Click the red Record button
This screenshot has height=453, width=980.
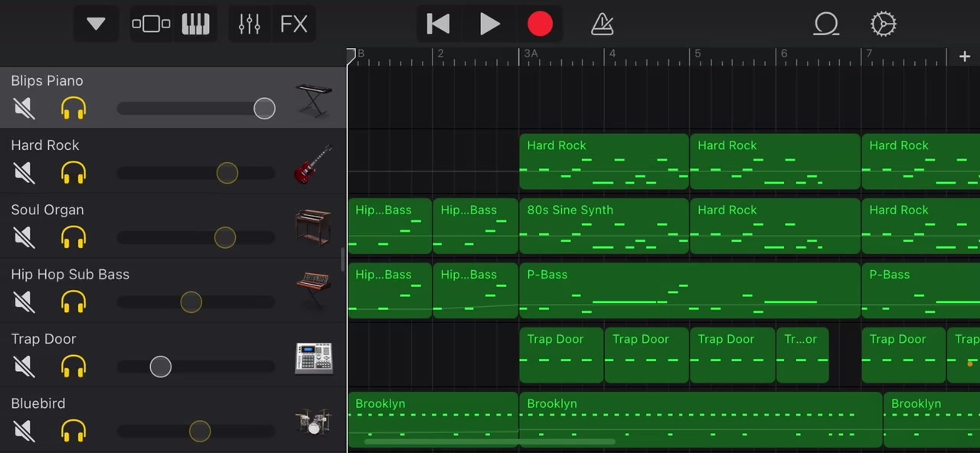point(541,24)
